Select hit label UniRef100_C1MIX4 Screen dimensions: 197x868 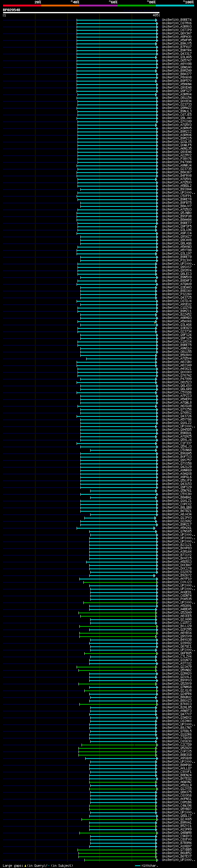click(177, 342)
